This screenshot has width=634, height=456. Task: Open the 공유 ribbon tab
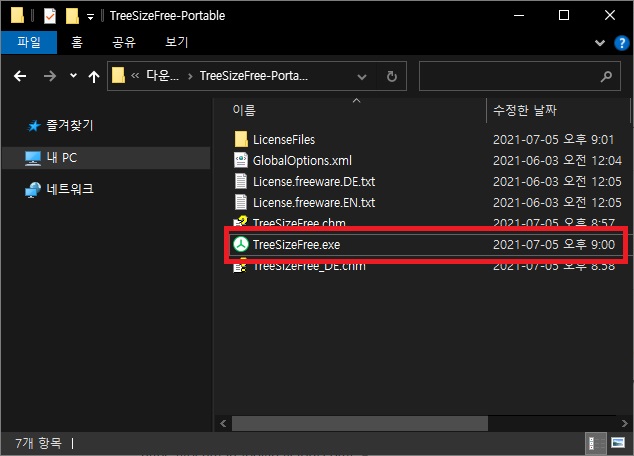[x=124, y=42]
